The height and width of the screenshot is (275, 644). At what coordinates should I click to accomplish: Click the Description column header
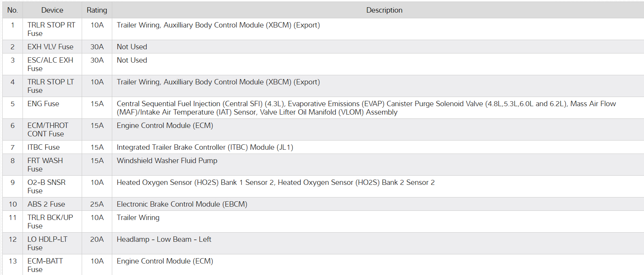384,10
